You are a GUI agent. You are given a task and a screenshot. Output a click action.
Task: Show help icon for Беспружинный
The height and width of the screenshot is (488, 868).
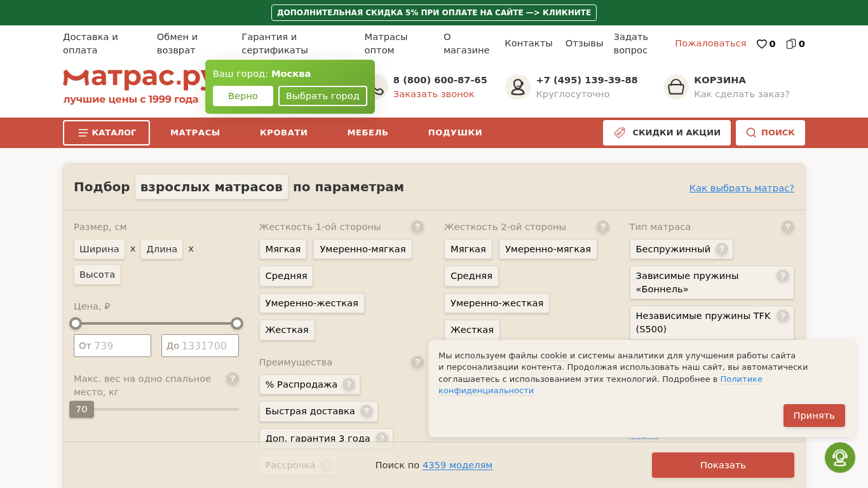[x=722, y=249]
